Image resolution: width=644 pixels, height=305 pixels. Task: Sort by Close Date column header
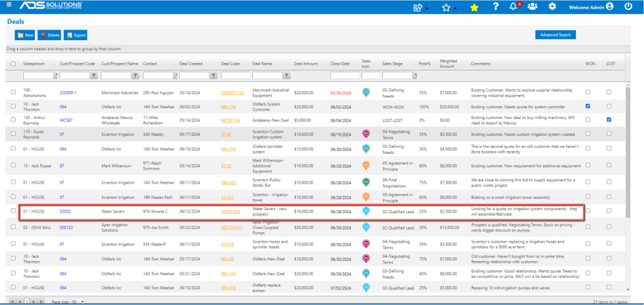pyautogui.click(x=340, y=64)
